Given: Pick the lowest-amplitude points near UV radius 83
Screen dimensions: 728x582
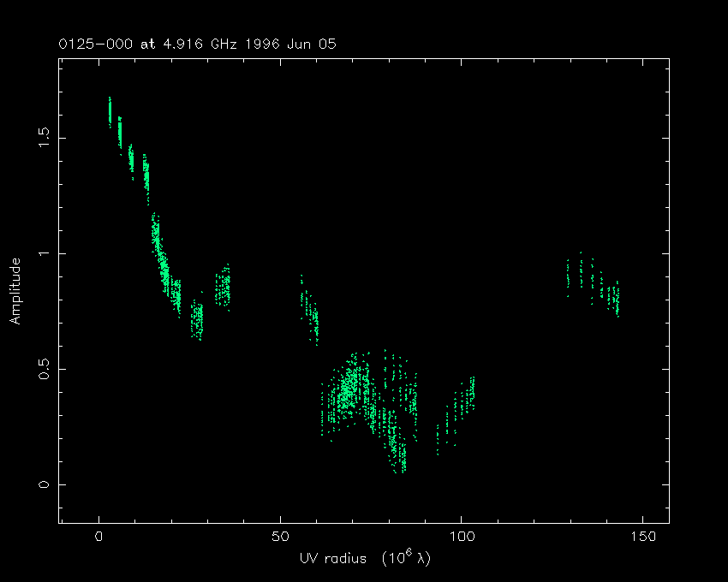Looking at the screenshot, I should 400,458.
